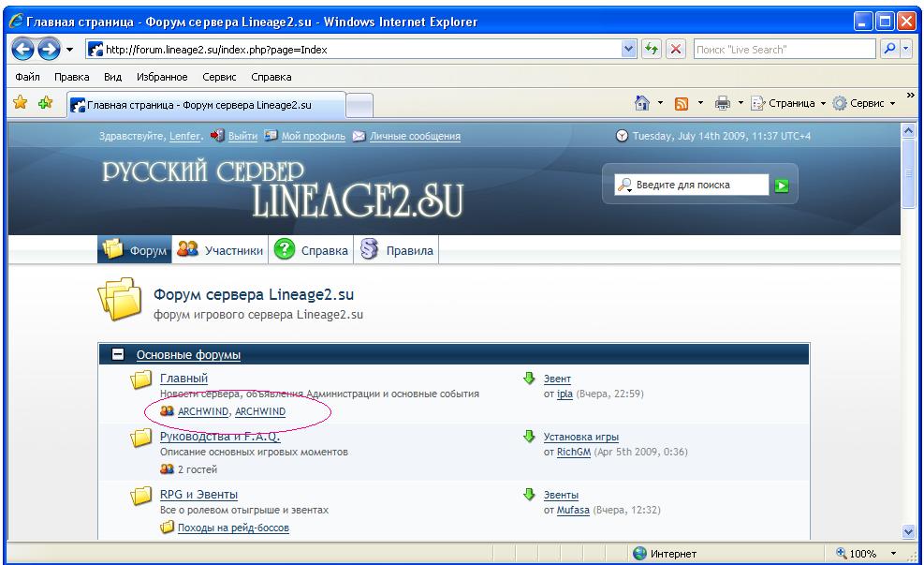The height and width of the screenshot is (565, 924).
Task: Open Походы на рейд-боссов subforum
Action: (x=233, y=528)
